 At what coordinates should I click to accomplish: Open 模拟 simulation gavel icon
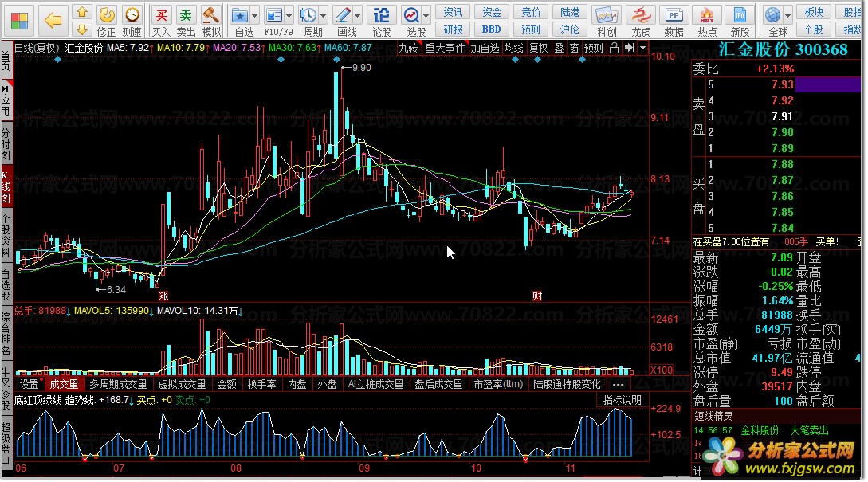pyautogui.click(x=211, y=21)
